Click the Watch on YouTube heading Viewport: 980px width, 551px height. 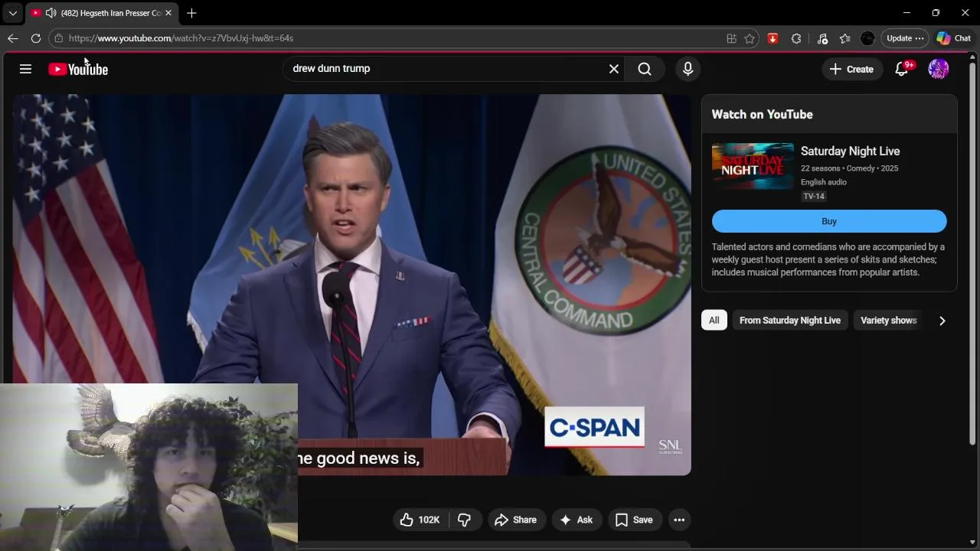(763, 115)
